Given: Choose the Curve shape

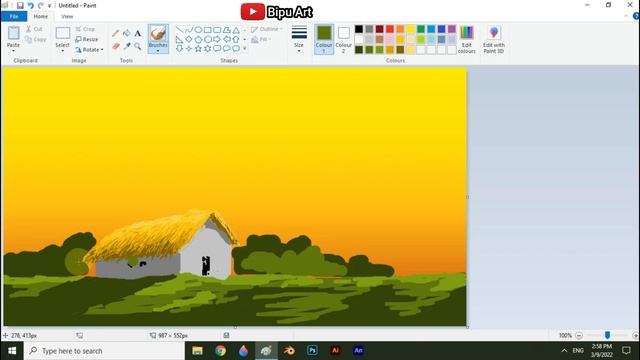Looking at the screenshot, I should point(189,30).
